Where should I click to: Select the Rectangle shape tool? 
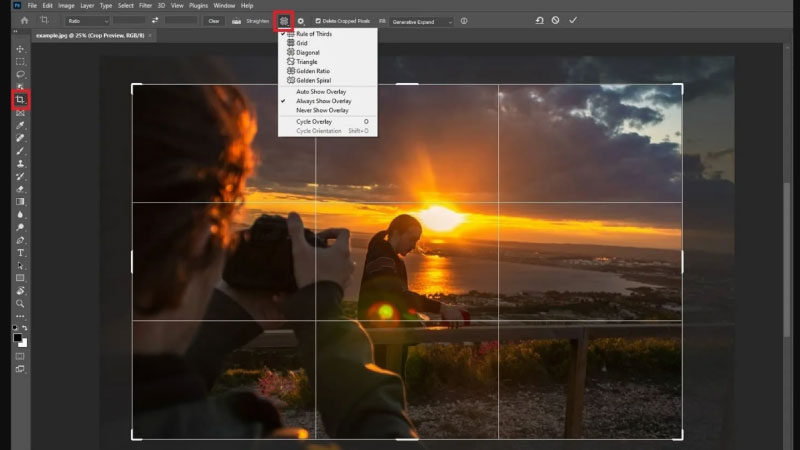coord(20,278)
